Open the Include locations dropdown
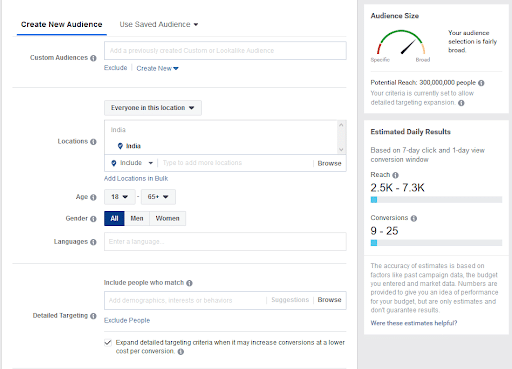This screenshot has width=512, height=369. pos(132,163)
